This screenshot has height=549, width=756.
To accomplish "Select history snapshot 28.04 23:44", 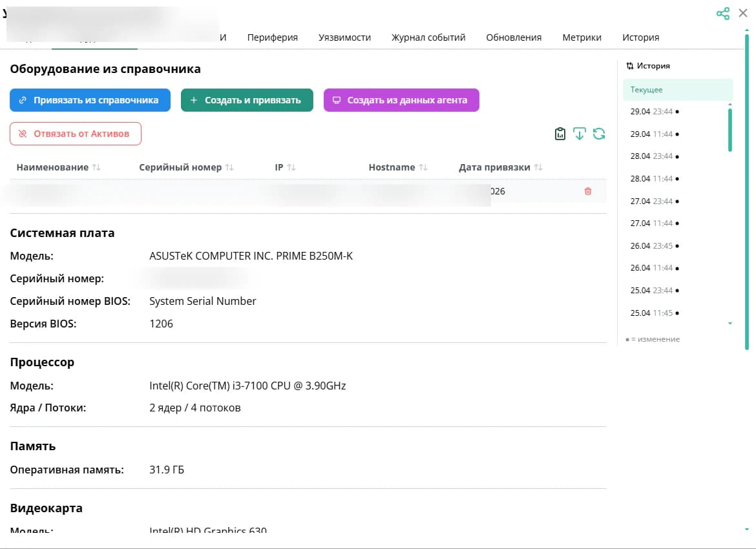I will point(655,156).
